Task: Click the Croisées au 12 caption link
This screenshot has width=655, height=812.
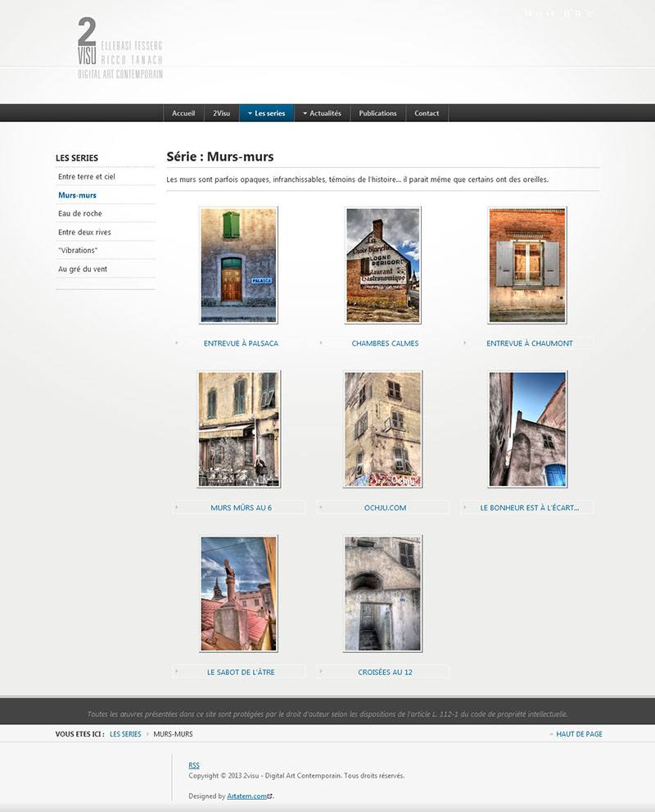Action: pyautogui.click(x=385, y=672)
